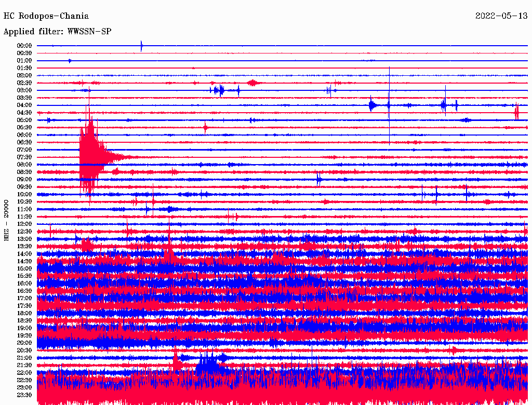
Task: Click the '20:30' time label
Action: click(24, 350)
